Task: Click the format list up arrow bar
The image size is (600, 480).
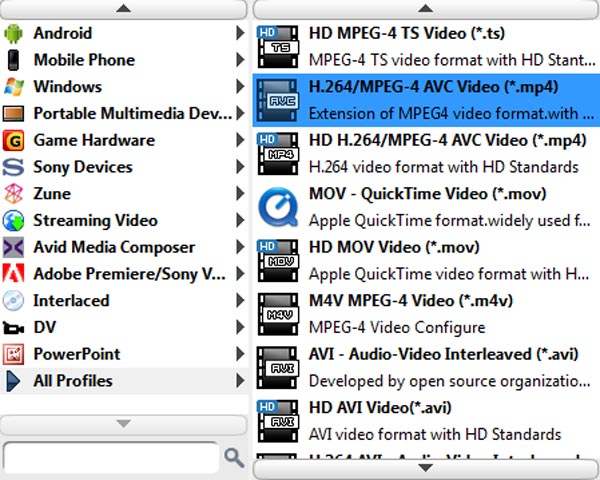Action: [x=426, y=9]
